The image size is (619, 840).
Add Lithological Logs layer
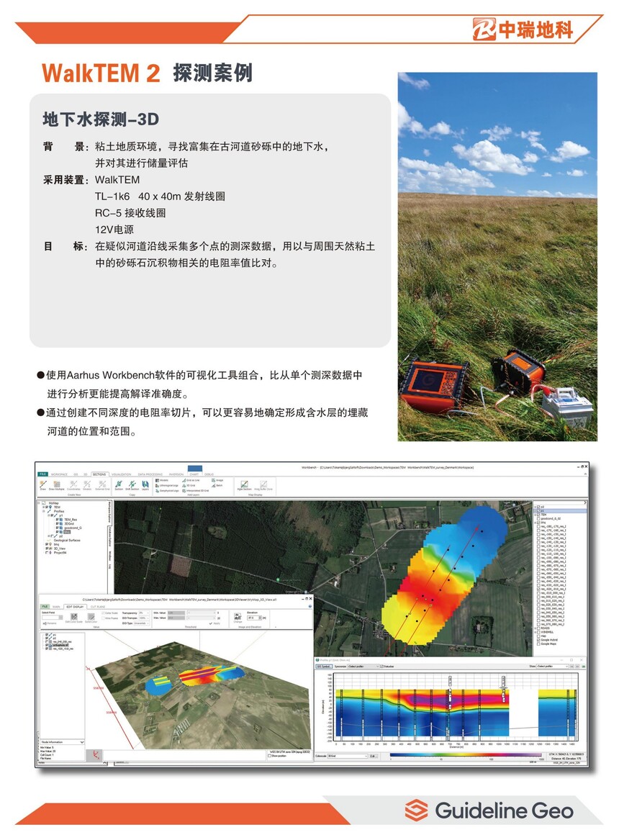coord(167,485)
